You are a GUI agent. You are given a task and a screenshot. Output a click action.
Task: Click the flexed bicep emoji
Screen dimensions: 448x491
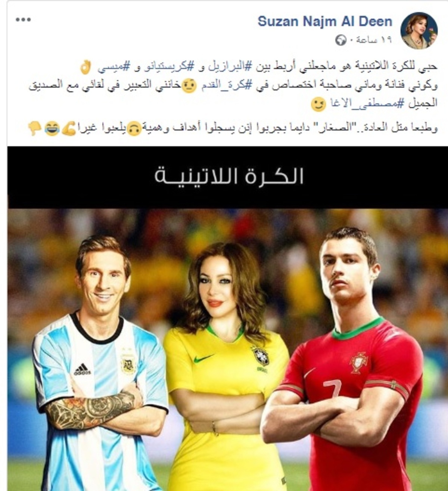click(x=68, y=128)
